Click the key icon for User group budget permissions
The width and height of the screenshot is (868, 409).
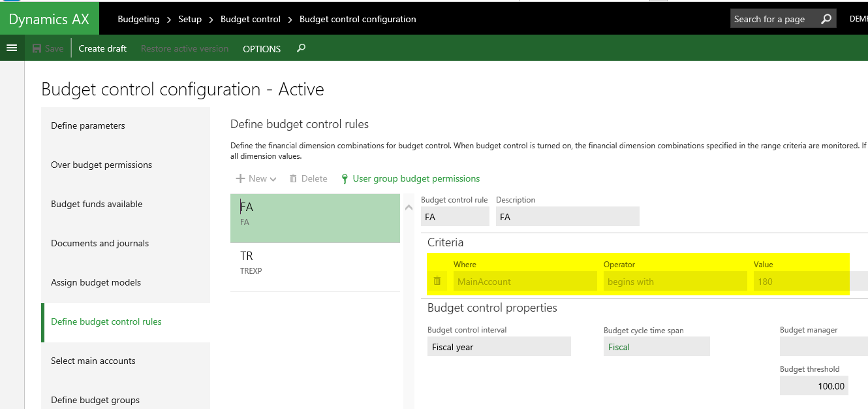tap(345, 179)
